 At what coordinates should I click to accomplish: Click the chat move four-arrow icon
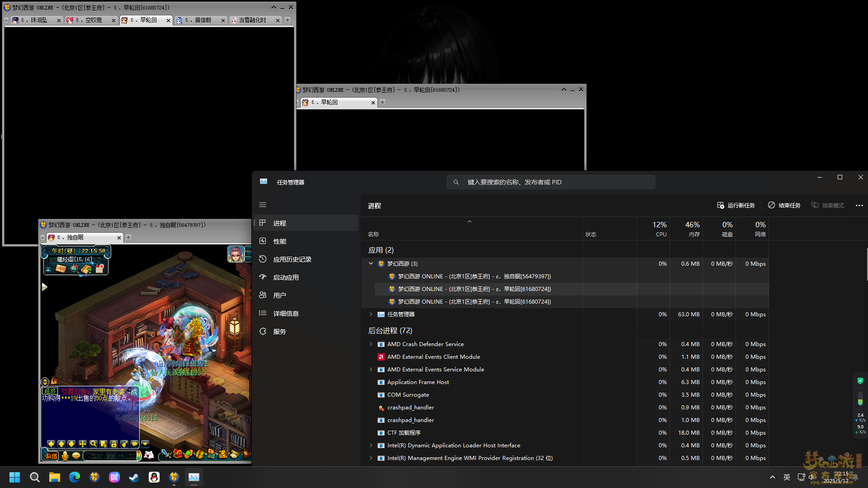click(x=82, y=444)
